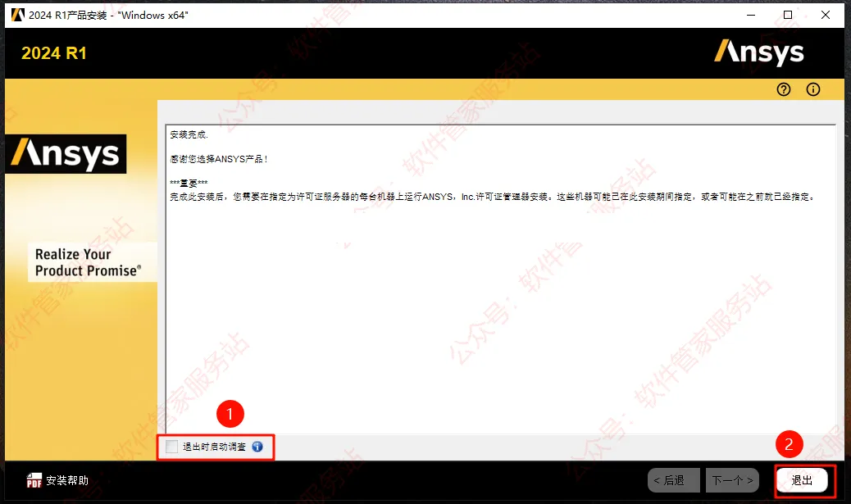Click the 感谢您选择ANSYS产品 text line
851x504 pixels.
coord(219,159)
